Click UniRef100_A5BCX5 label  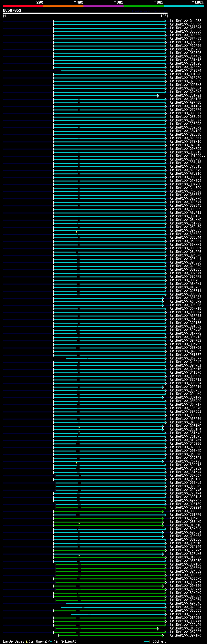coord(186,578)
